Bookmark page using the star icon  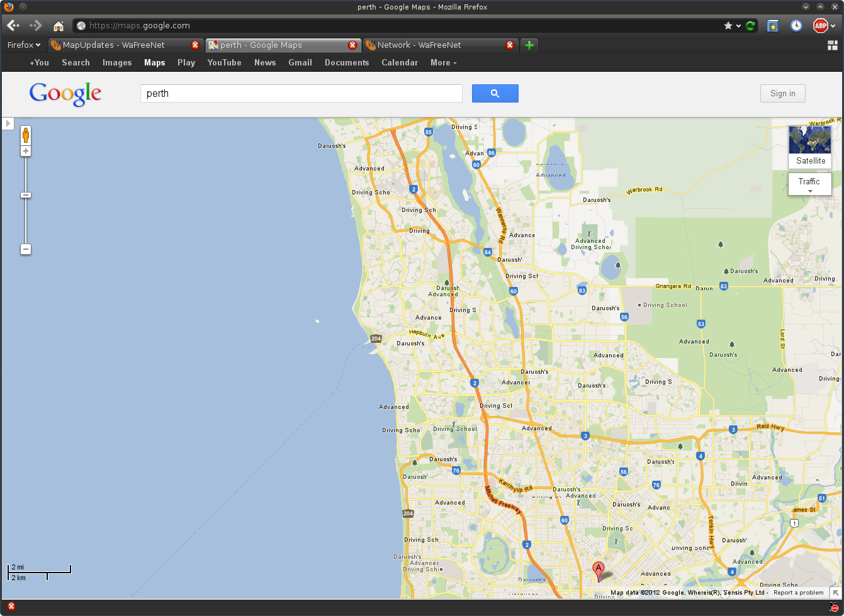click(x=728, y=26)
